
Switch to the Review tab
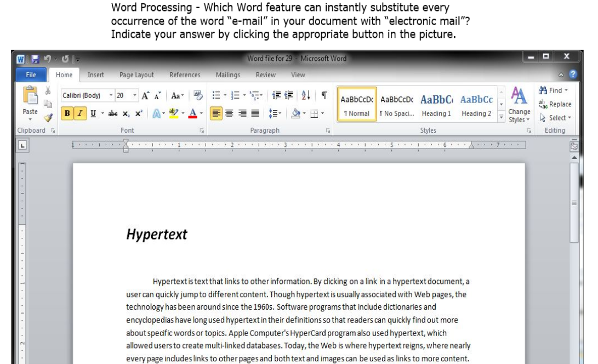[265, 75]
